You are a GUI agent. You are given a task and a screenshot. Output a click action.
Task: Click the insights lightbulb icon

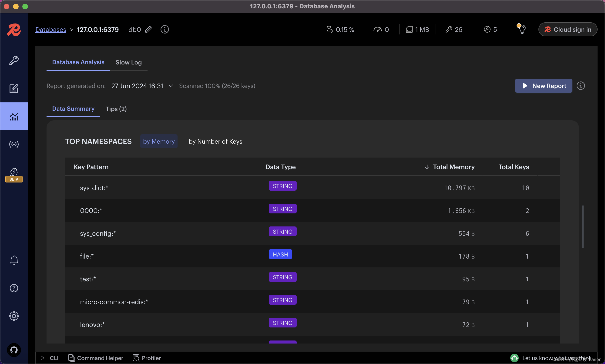pos(521,29)
